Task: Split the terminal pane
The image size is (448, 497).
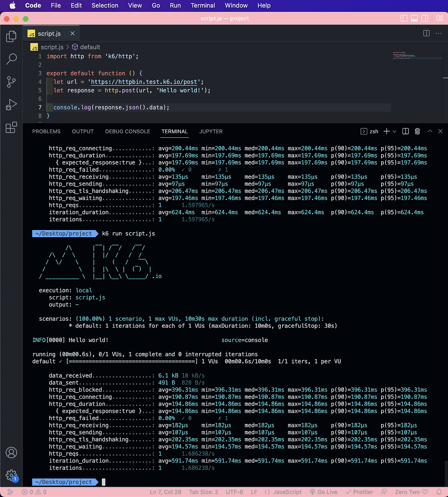Action: (406, 131)
